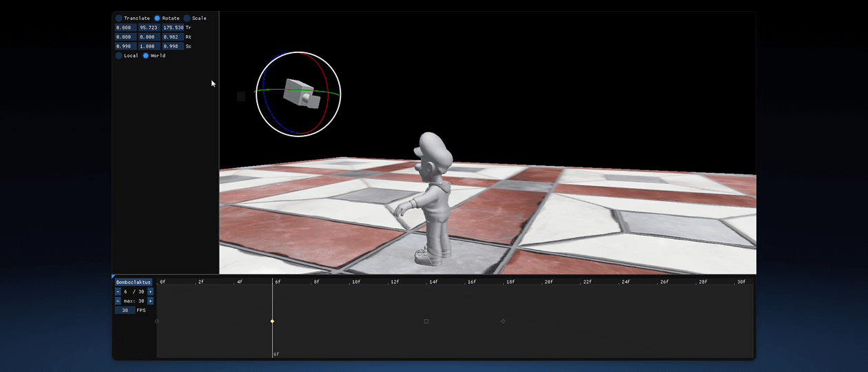
Task: Edit middle scale field 1.000 in Sc row
Action: (149, 46)
